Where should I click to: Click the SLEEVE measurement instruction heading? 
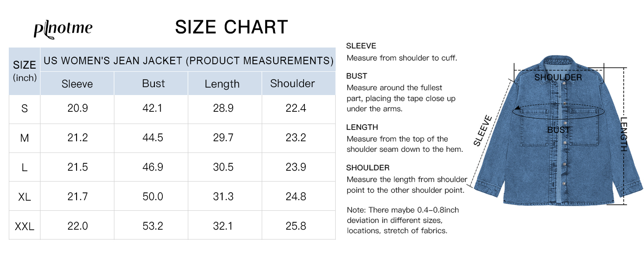[361, 46]
